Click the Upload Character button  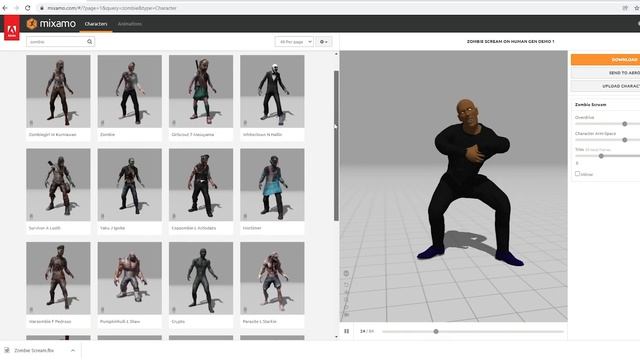tap(605, 86)
